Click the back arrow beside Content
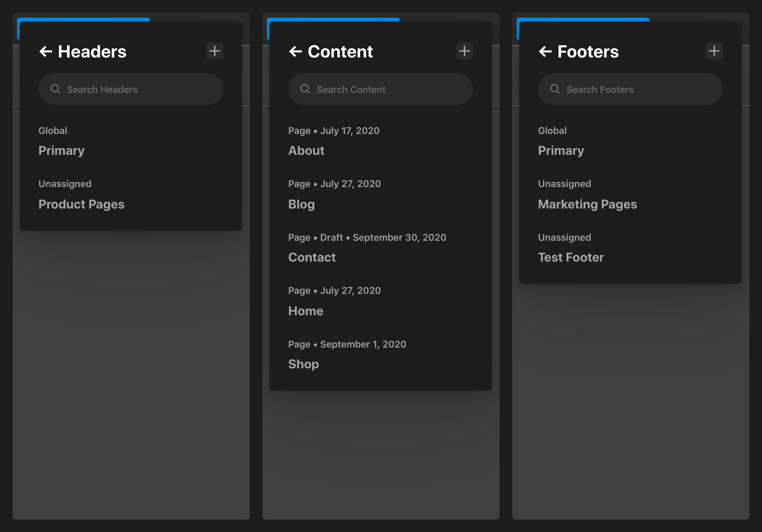Viewport: 762px width, 532px height. pos(295,51)
